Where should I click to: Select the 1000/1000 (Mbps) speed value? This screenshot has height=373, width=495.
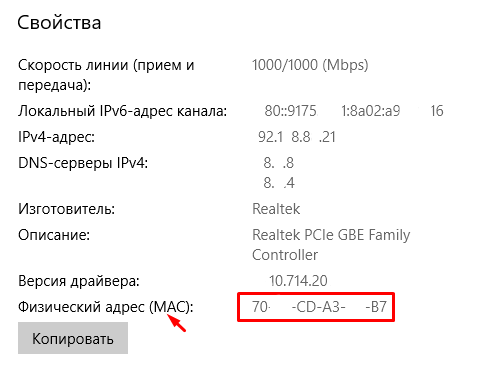[310, 65]
